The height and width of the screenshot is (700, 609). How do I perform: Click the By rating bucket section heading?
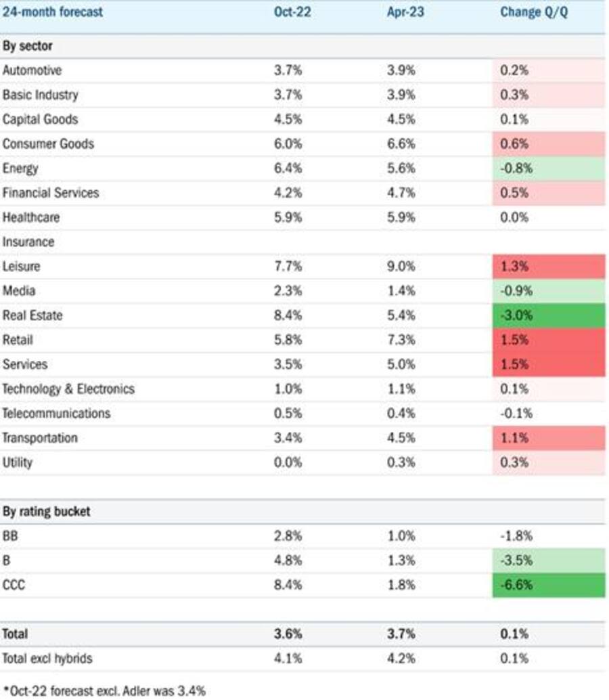47,512
